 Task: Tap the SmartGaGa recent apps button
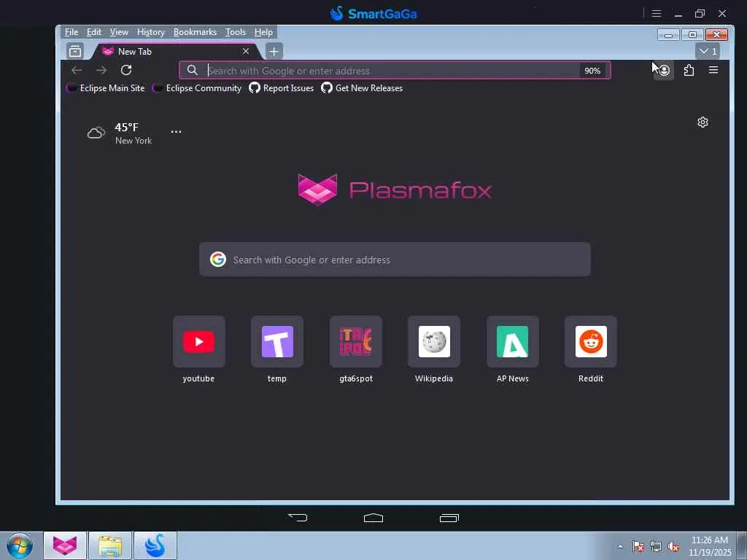[449, 518]
